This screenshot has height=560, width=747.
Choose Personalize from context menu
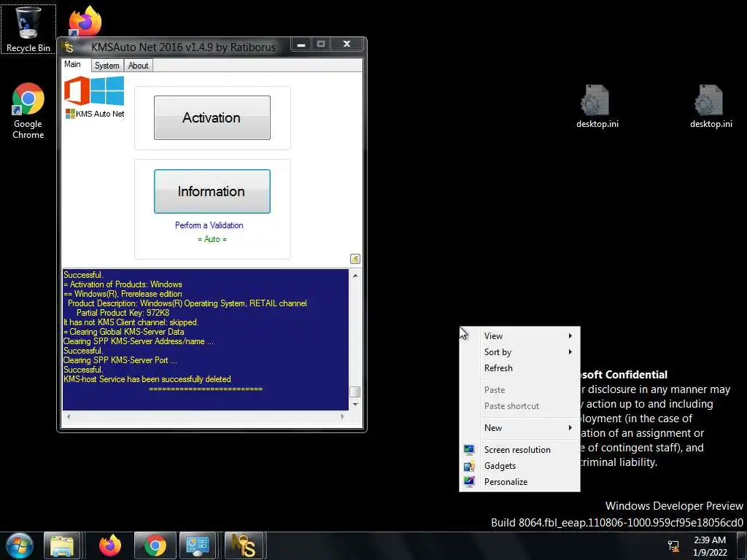(519, 482)
